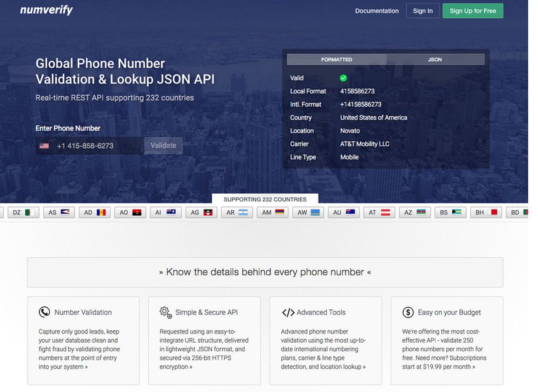
Task: Click the clock icon above Number Validation
Action: coord(43,312)
